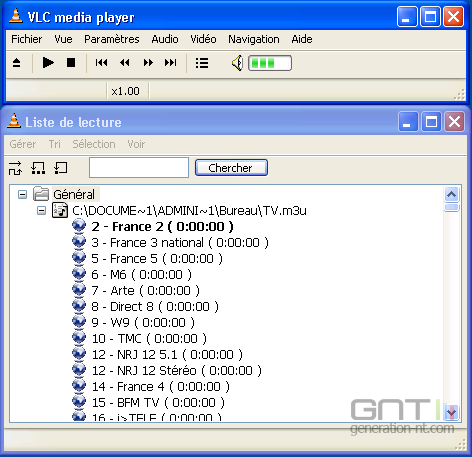Select '8 - Direct 8' entry
The height and width of the screenshot is (457, 472).
(155, 307)
